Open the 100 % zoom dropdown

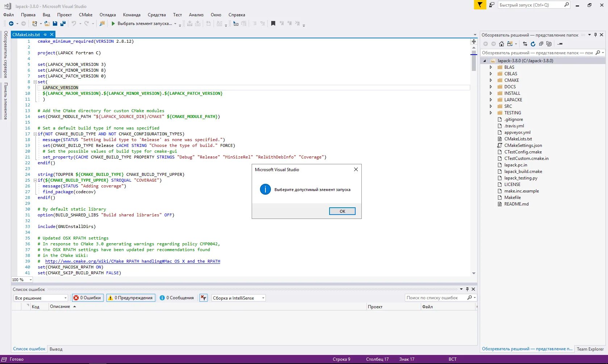click(22, 280)
